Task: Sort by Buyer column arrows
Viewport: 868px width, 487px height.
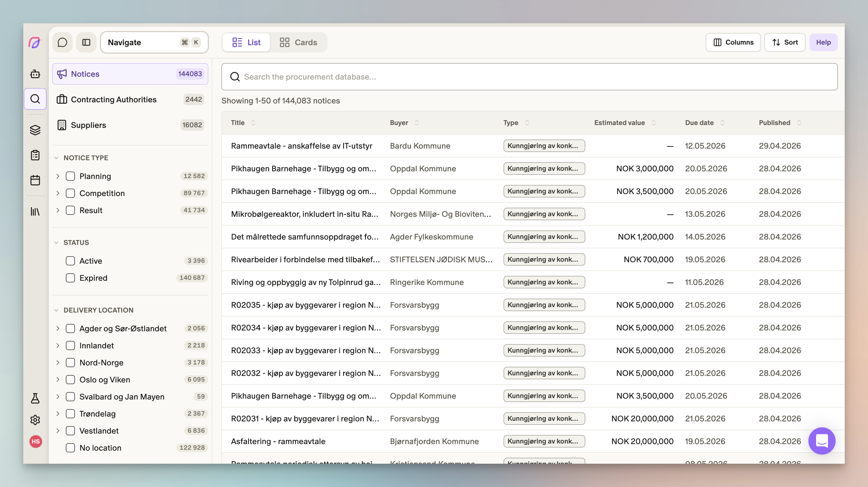Action: (x=416, y=123)
